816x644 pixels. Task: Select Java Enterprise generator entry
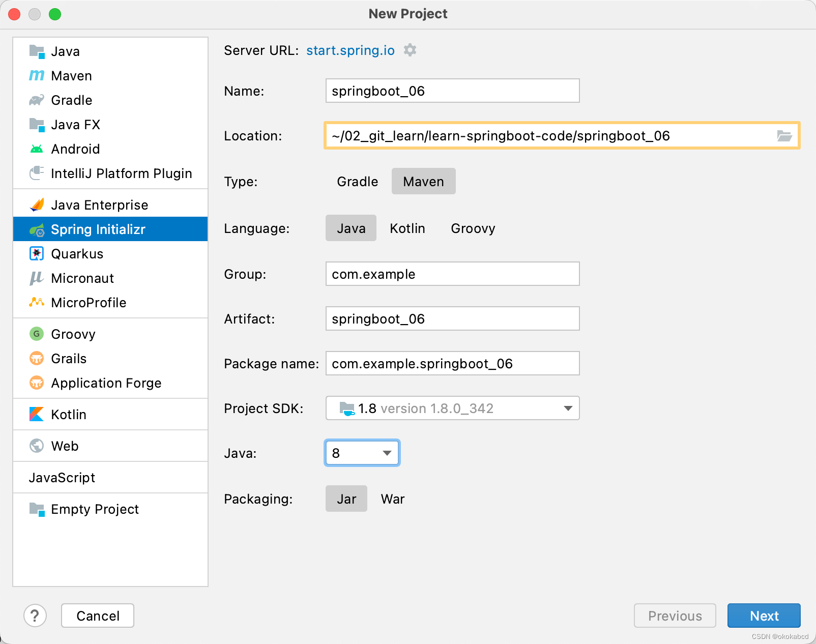[x=110, y=205]
